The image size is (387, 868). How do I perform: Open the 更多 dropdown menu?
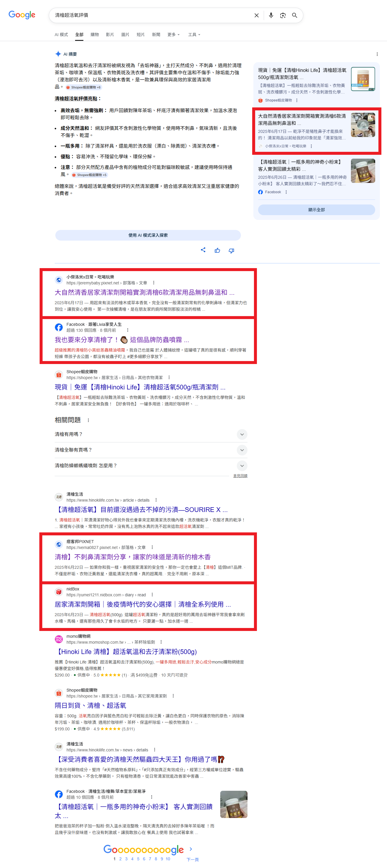[x=173, y=35]
